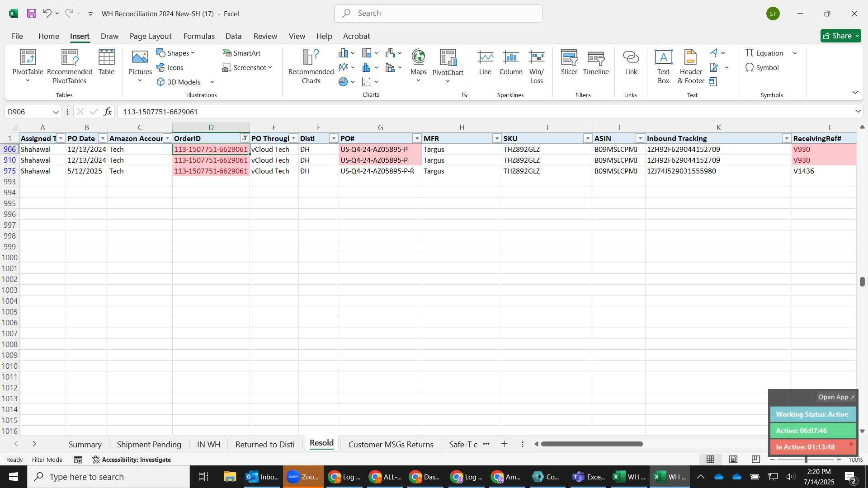Insert a combo chart
Image resolution: width=868 pixels, height=488 pixels.
point(393,67)
